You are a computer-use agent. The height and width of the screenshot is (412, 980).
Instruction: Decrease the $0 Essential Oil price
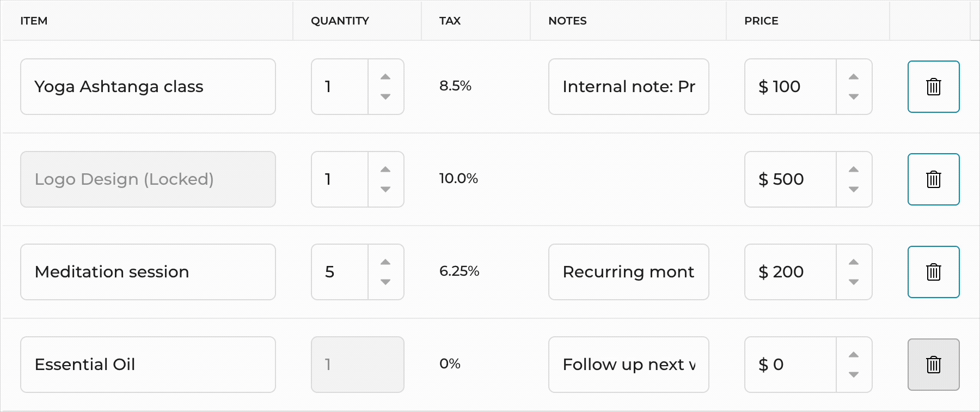click(x=854, y=375)
